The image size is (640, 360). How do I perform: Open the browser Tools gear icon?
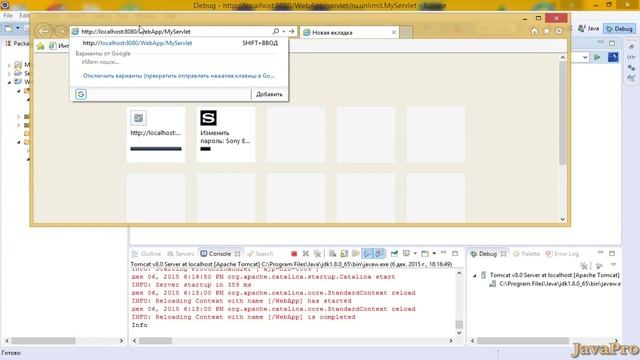click(559, 31)
